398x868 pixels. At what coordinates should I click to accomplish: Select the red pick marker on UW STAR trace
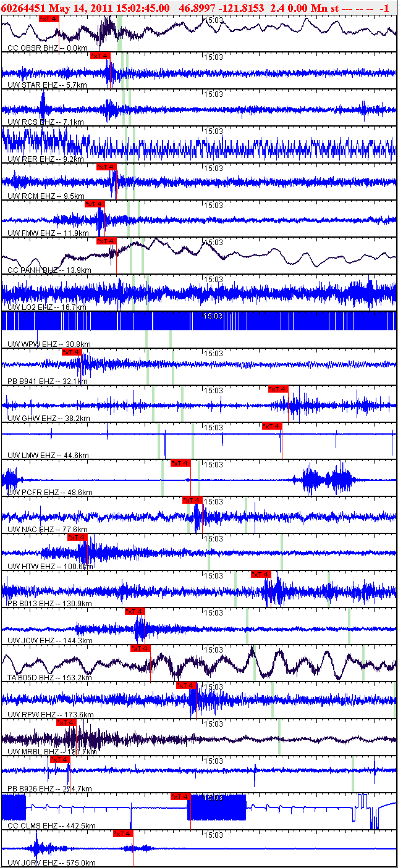pyautogui.click(x=100, y=56)
